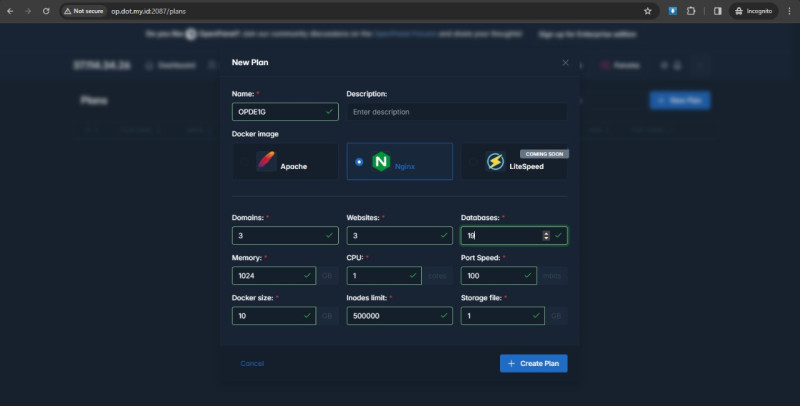Choose the Apache radio option
Viewport: 800px width, 406px height.
click(x=244, y=161)
